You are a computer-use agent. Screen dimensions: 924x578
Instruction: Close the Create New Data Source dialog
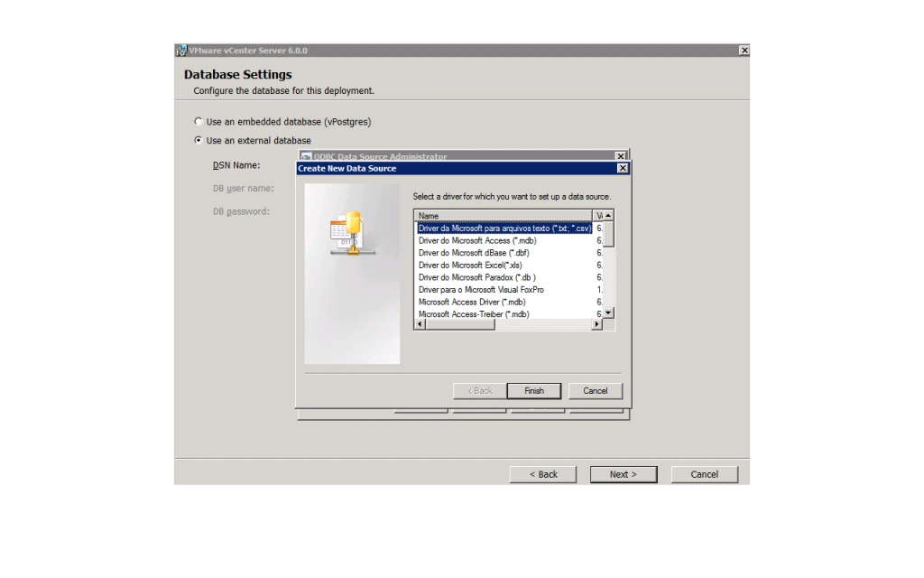(623, 169)
